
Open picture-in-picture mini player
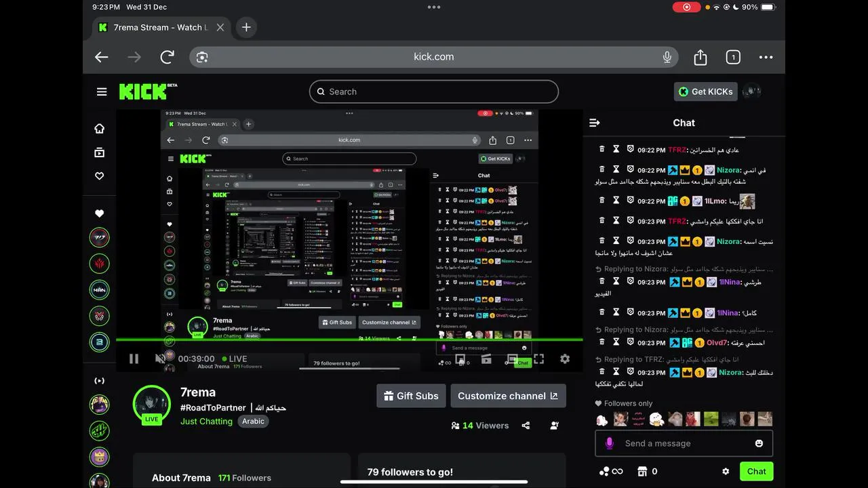pyautogui.click(x=460, y=359)
